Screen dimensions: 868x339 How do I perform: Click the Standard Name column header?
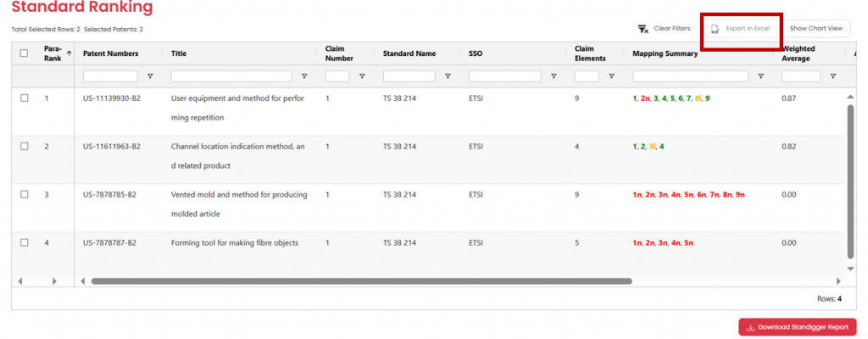tap(409, 53)
